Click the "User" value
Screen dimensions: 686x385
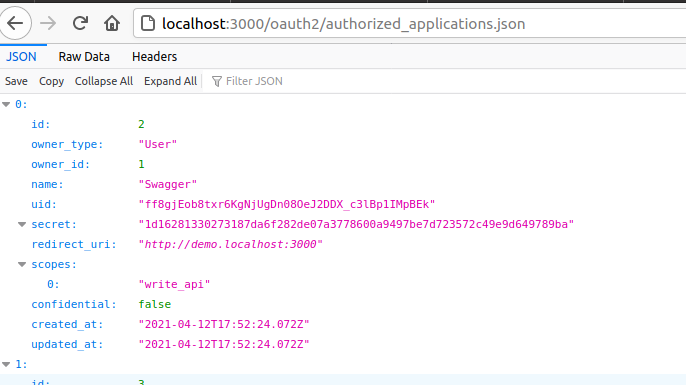(x=158, y=144)
